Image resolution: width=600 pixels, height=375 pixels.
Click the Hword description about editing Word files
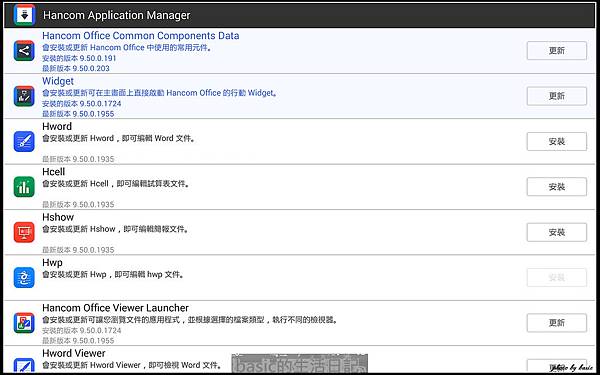tap(119, 138)
